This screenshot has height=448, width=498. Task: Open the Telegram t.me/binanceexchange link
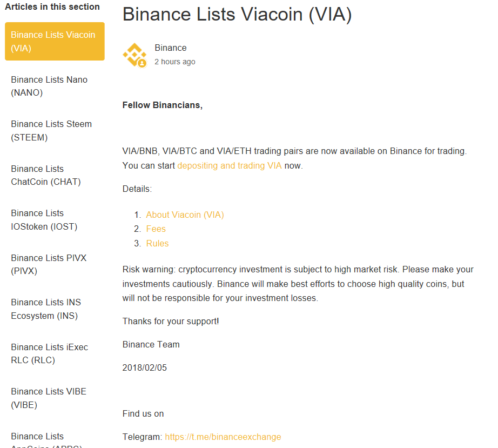pyautogui.click(x=223, y=437)
